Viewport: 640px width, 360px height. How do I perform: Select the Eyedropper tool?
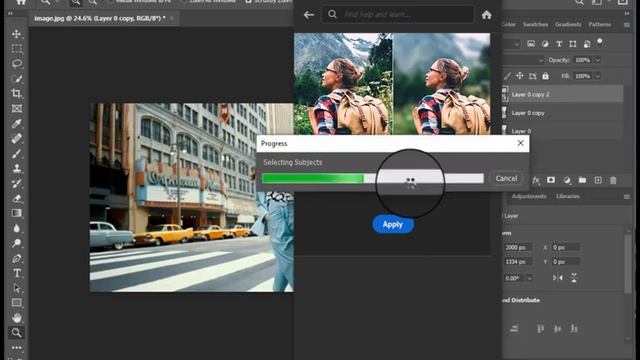(x=17, y=123)
